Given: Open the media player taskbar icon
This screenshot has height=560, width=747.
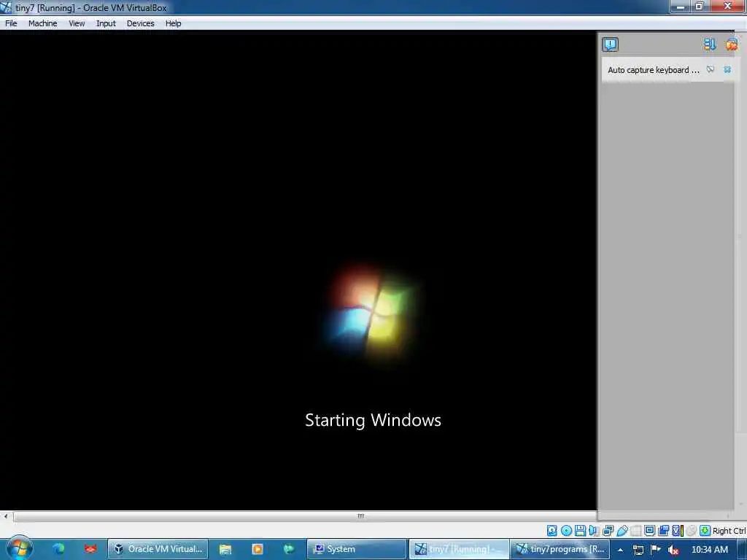Looking at the screenshot, I should click(x=258, y=549).
